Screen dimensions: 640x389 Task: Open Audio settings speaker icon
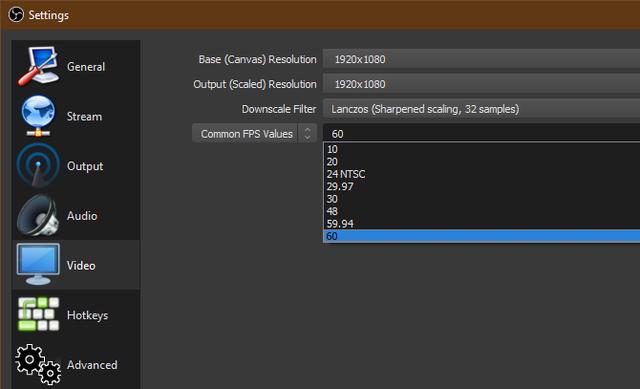[38, 216]
